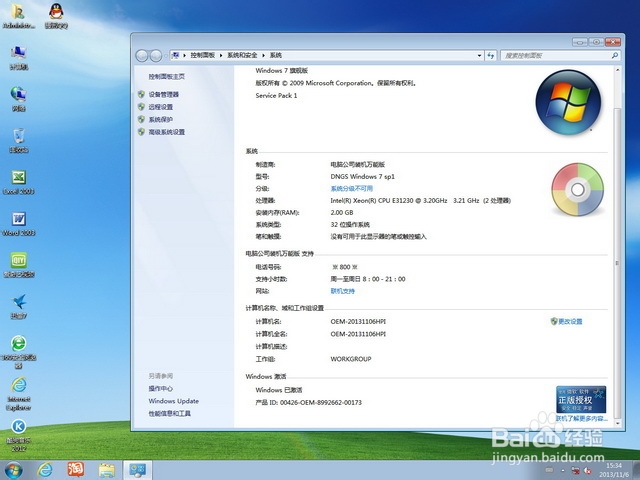Open Windows Explorer folder on the taskbar
The width and height of the screenshot is (640, 480).
(x=107, y=470)
